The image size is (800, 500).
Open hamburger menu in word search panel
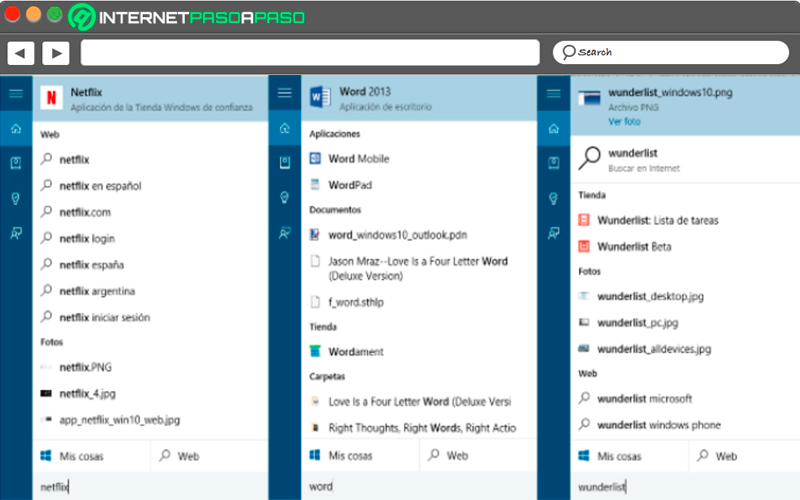click(x=285, y=93)
